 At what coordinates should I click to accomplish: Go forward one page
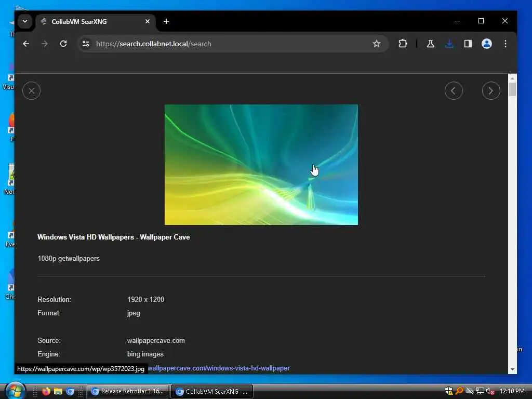(45, 44)
